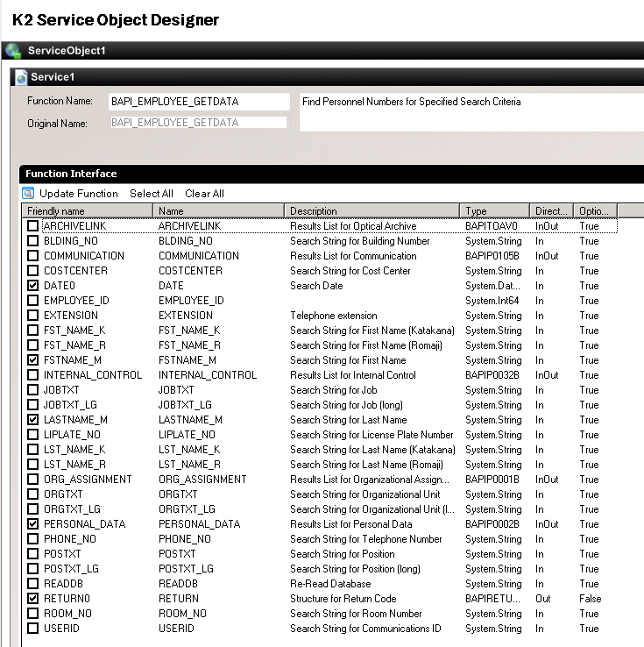Sort by Friendly name column header
644x647 pixels.
(88, 211)
